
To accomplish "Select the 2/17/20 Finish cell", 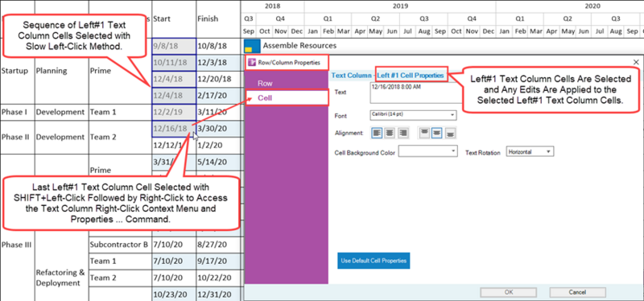I will pos(218,96).
